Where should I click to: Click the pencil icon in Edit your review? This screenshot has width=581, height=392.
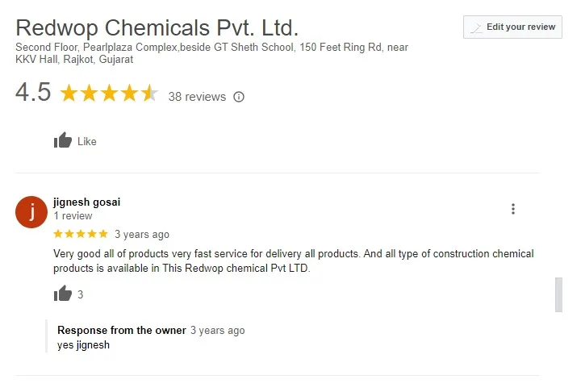click(x=477, y=27)
